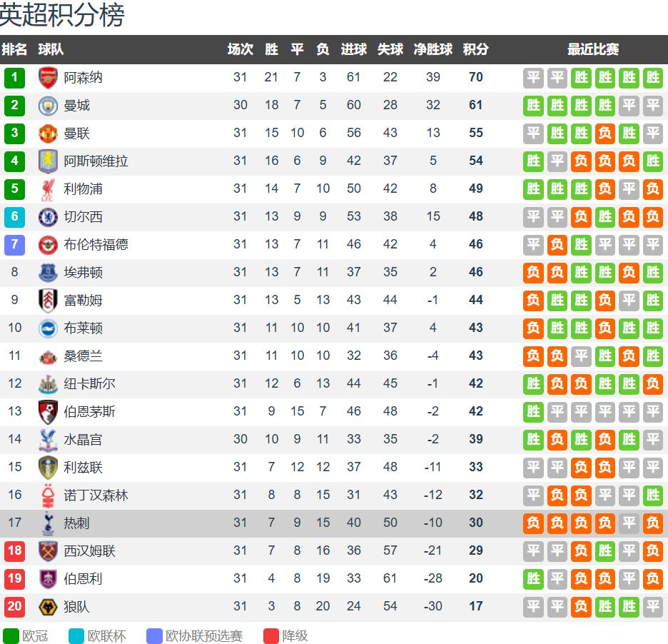
Task: Sort table by 净胜球 column header
Action: [433, 49]
